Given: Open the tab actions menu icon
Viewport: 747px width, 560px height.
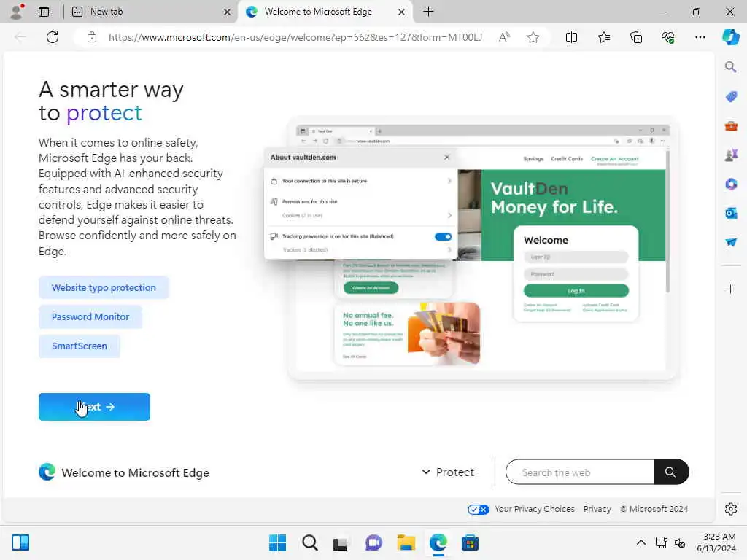Looking at the screenshot, I should (x=44, y=12).
